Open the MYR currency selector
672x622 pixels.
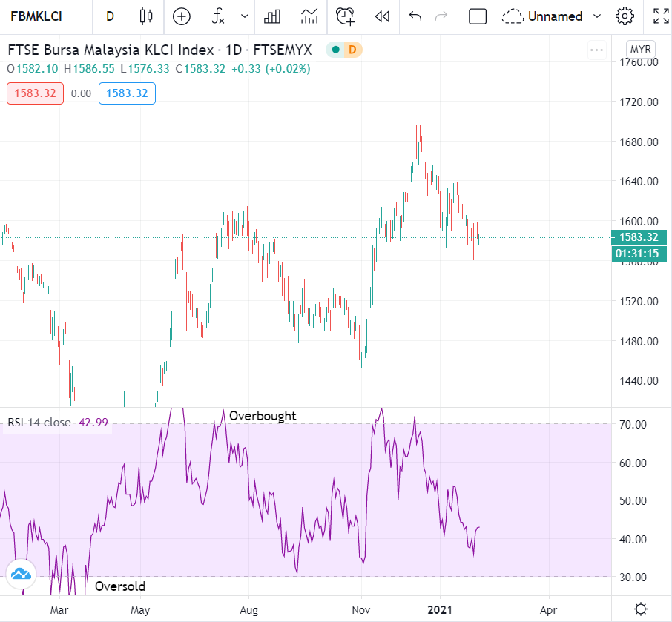click(x=640, y=49)
